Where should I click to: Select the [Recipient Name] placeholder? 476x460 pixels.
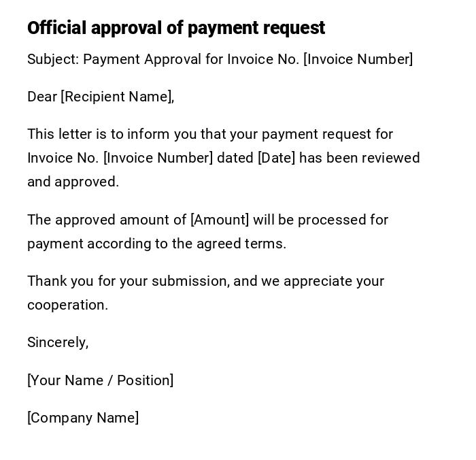pos(116,97)
